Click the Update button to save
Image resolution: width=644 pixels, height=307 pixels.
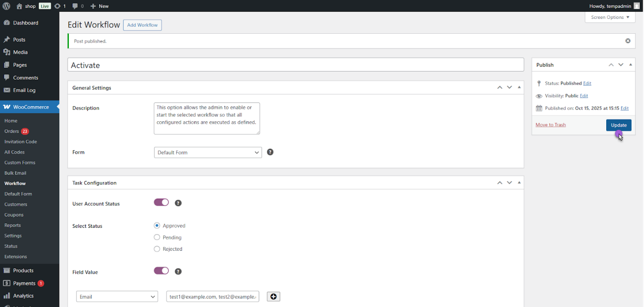pos(619,125)
